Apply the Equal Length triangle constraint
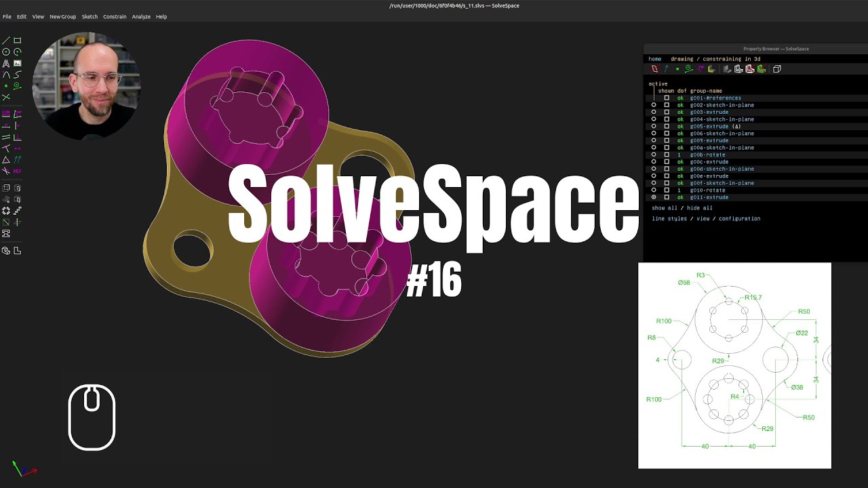This screenshot has height=488, width=868. pos(6,160)
